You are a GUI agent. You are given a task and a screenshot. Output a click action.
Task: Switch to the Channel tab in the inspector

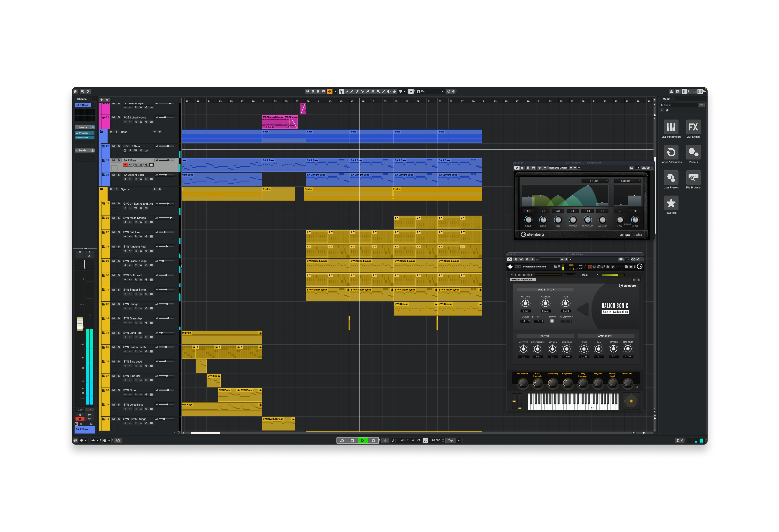click(82, 98)
